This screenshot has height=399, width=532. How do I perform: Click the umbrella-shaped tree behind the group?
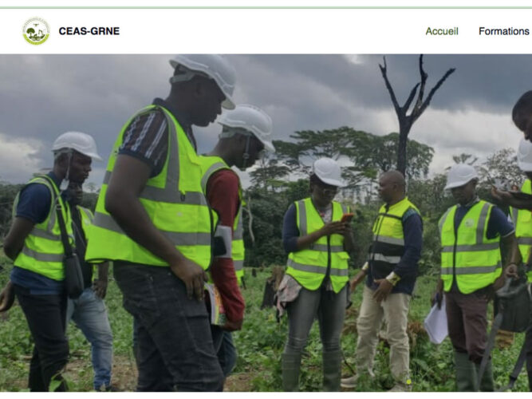coord(353,152)
